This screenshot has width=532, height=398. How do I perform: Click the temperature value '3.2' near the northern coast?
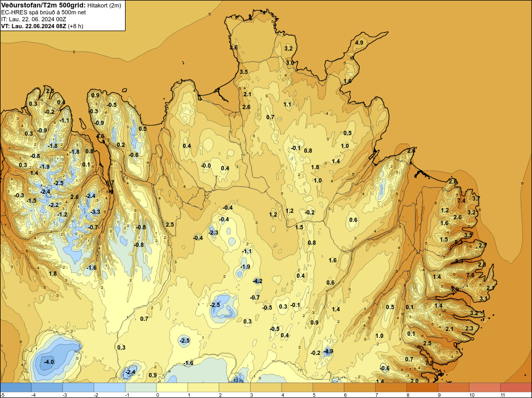[288, 48]
